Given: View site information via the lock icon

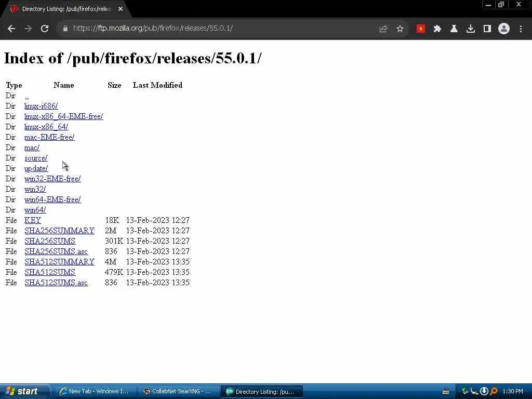Looking at the screenshot, I should [x=65, y=29].
